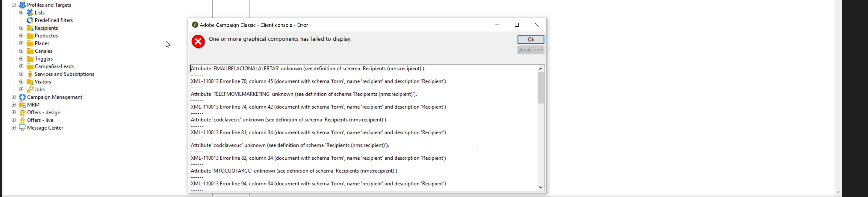Viewport: 868px width, 197px height.
Task: Expand the Planes folder node
Action: pos(22,43)
